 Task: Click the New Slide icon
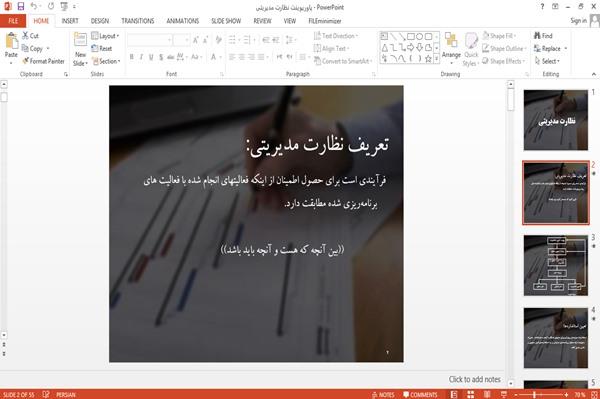(80, 41)
